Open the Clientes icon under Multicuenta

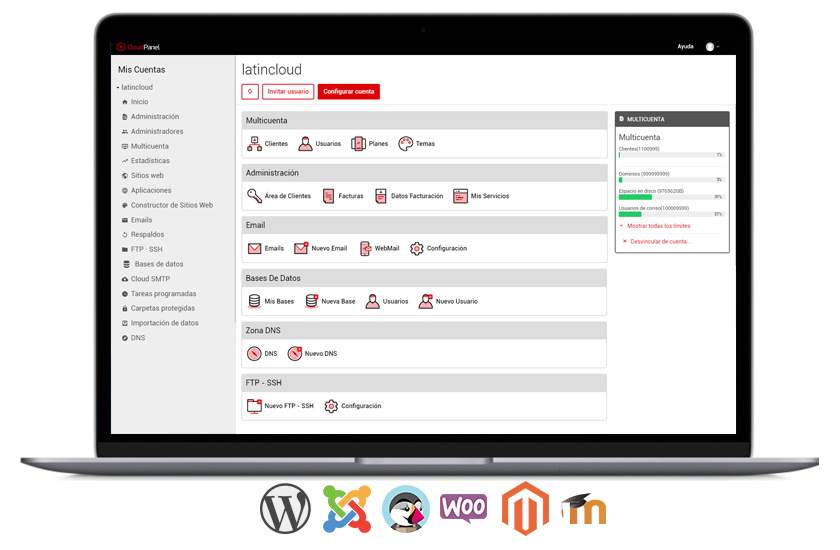[254, 144]
